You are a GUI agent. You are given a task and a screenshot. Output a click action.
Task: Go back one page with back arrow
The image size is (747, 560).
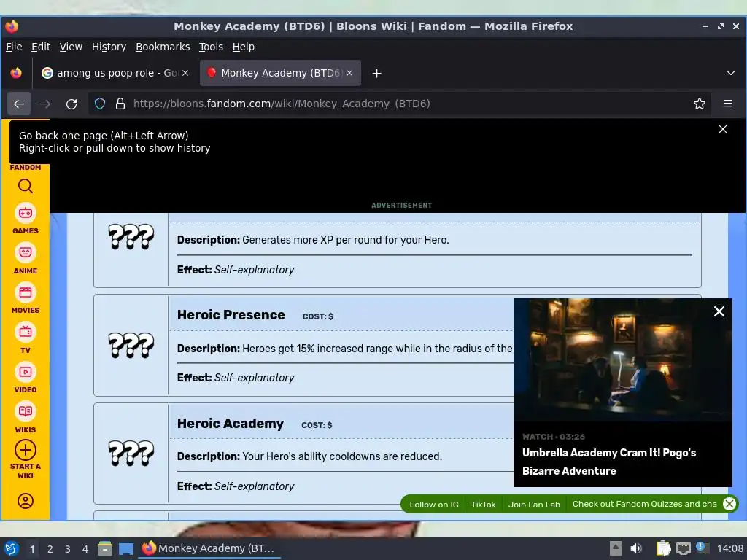(x=19, y=104)
